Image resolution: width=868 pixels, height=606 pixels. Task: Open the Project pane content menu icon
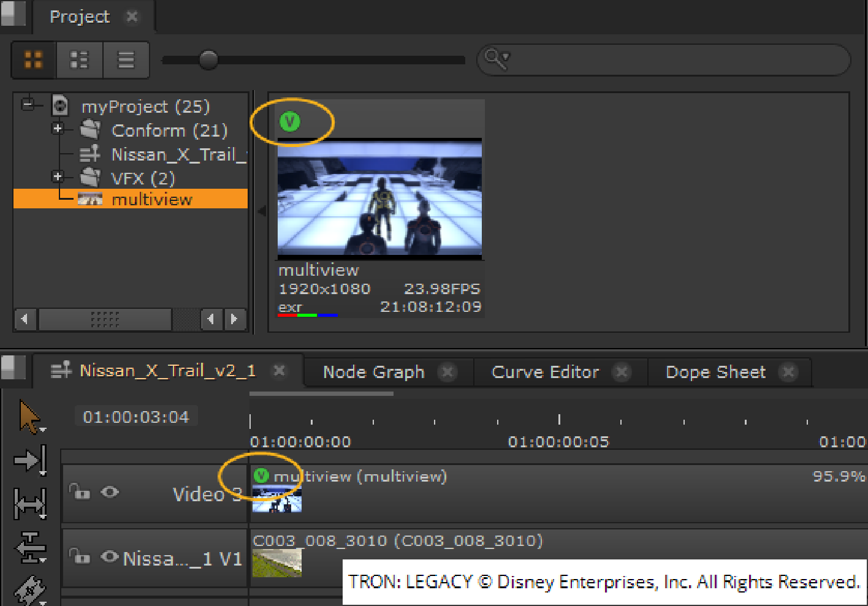[x=12, y=12]
